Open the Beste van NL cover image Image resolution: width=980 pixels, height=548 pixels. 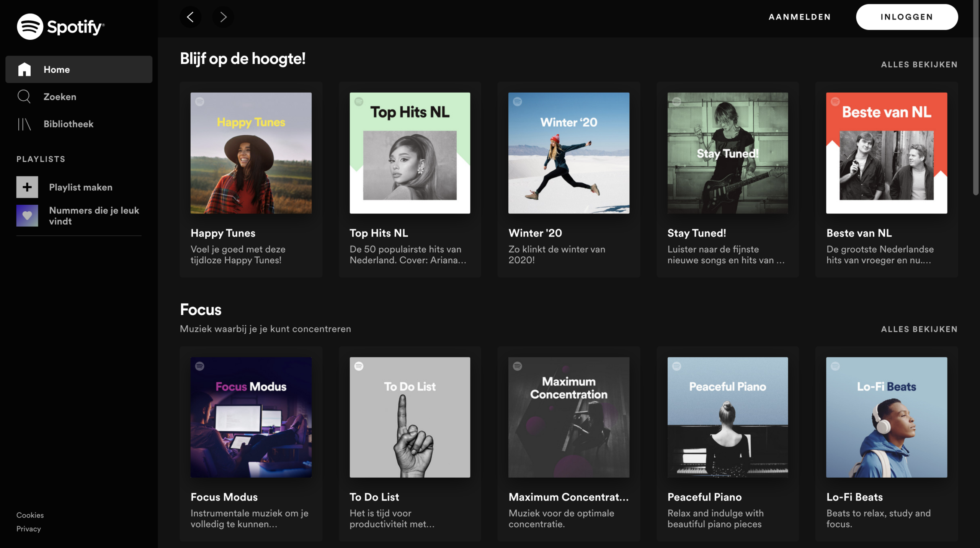(x=887, y=153)
